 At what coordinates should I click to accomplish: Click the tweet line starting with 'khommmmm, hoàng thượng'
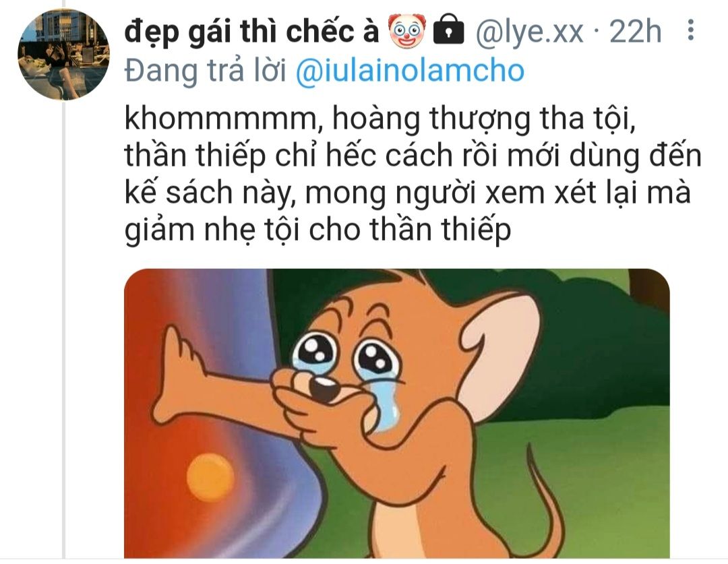380,119
